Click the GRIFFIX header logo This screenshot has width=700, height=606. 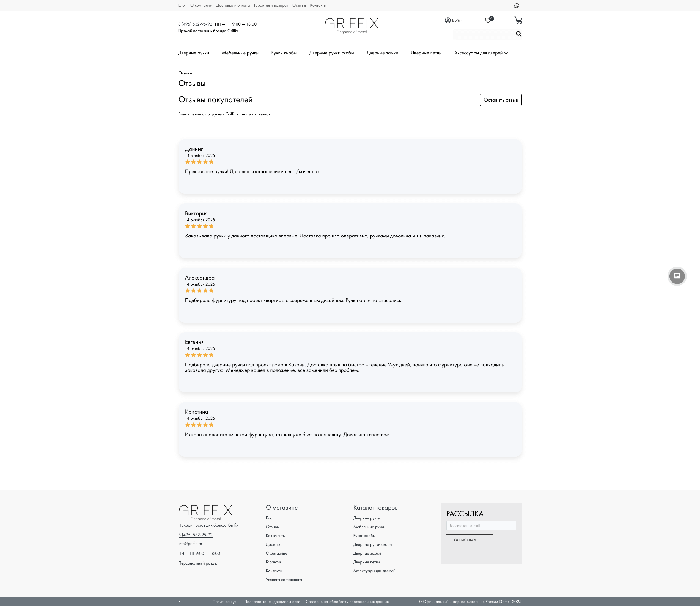tap(352, 26)
